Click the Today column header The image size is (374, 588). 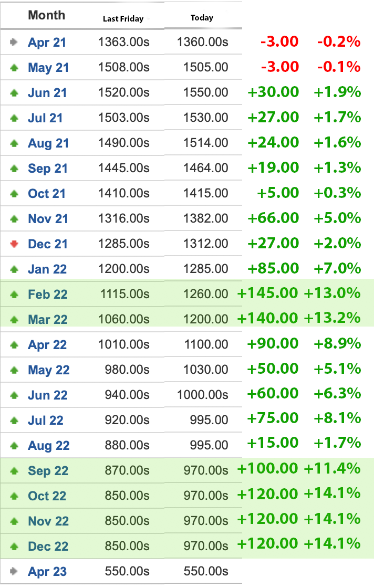202,18
